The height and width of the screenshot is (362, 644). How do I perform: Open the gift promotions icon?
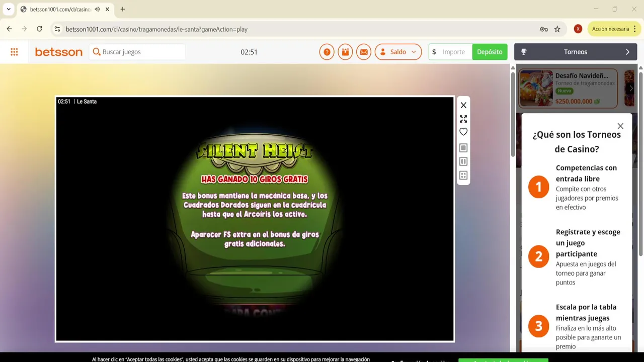[345, 52]
